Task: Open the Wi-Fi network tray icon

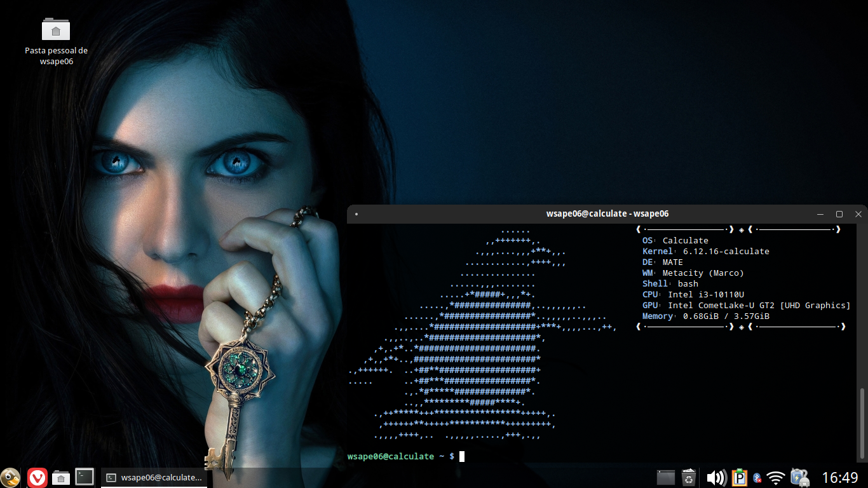Action: point(775,478)
